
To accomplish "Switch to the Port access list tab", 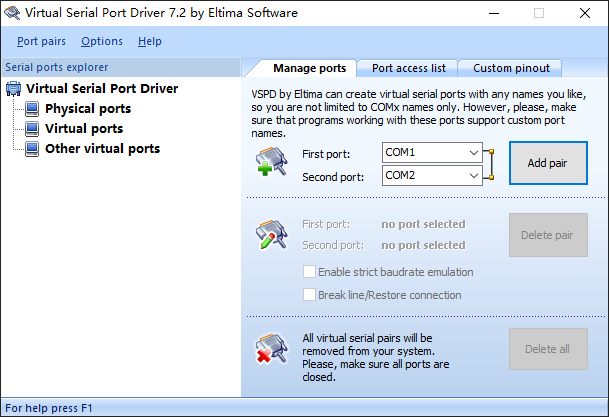I will point(408,68).
